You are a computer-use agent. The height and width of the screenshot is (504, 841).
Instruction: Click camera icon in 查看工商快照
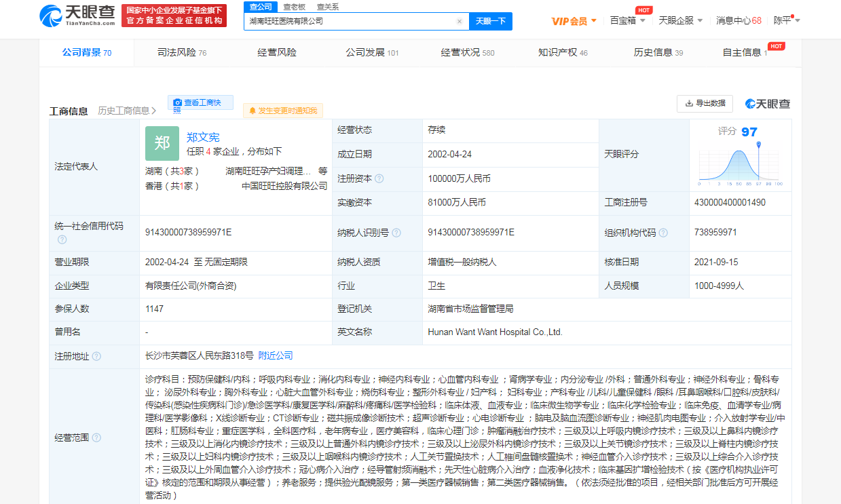178,102
